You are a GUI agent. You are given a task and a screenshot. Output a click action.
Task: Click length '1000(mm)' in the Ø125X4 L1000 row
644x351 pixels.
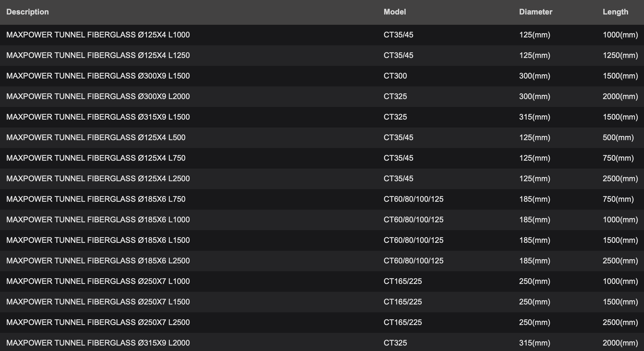[620, 35]
